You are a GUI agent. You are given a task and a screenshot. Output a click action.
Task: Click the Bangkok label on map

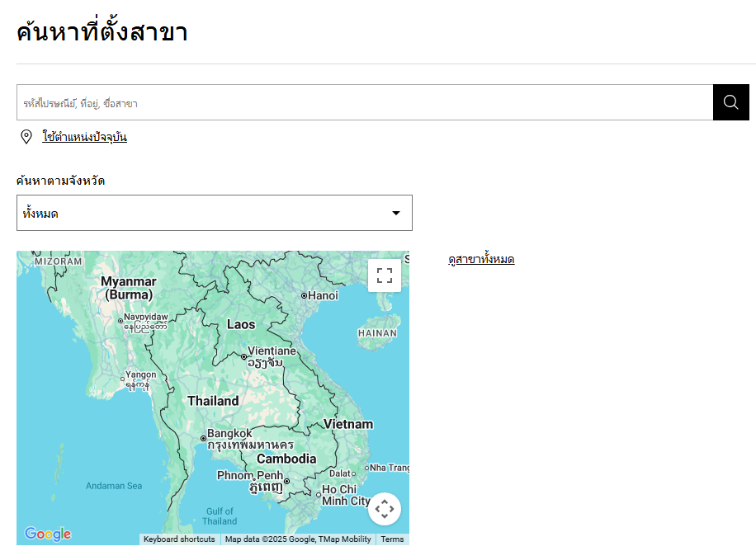pos(229,433)
